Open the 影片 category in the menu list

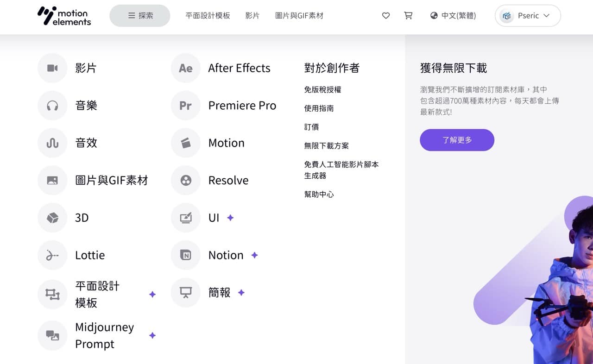pos(86,68)
